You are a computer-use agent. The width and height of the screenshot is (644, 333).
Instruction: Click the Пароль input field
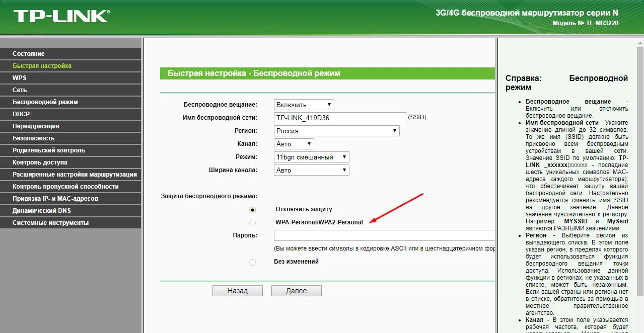point(385,235)
